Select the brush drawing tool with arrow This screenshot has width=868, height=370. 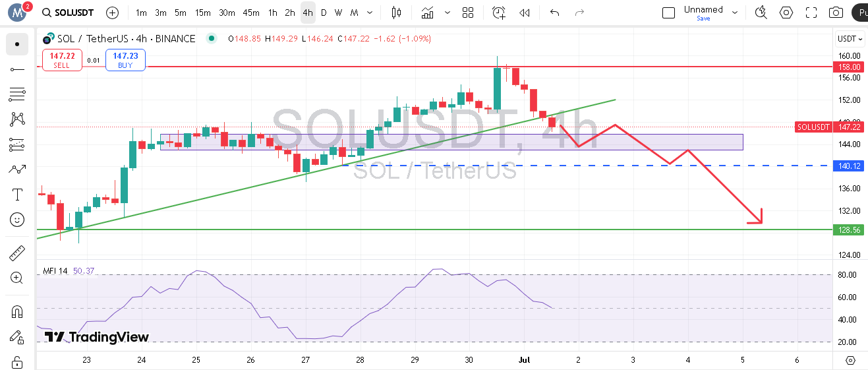click(17, 170)
